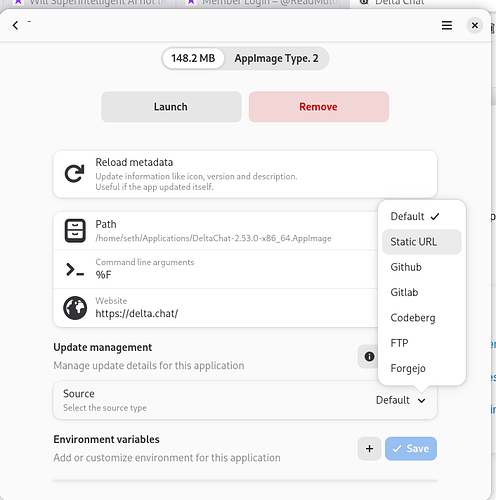Save environment variables
Viewport: 496px width, 500px height.
point(411,449)
